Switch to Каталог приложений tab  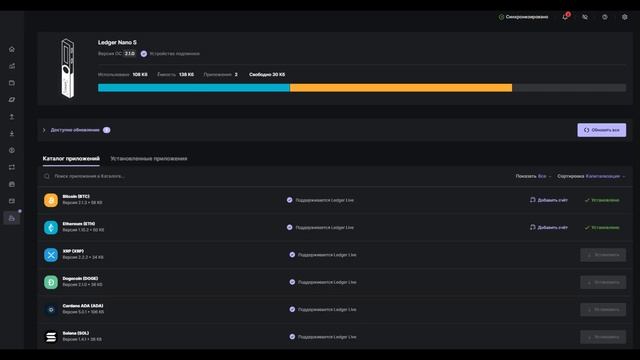coord(71,158)
